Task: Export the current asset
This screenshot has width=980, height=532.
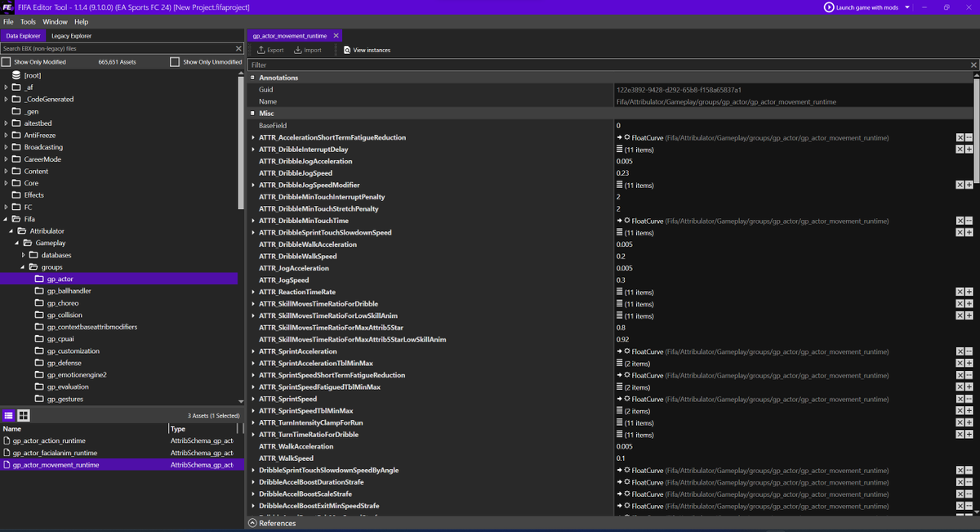Action: coord(270,50)
